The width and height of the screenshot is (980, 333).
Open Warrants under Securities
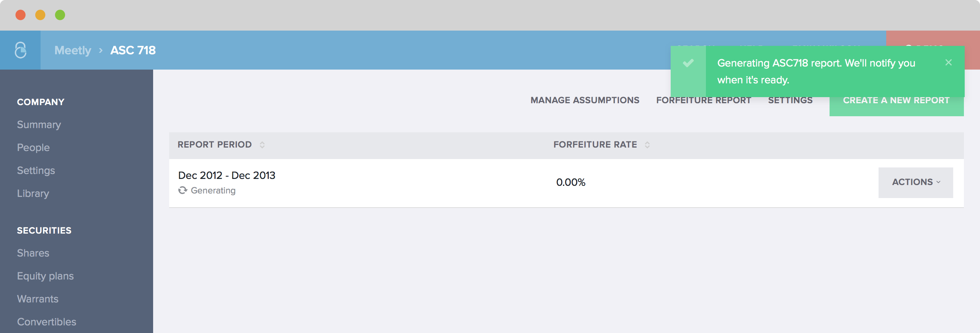(x=38, y=299)
